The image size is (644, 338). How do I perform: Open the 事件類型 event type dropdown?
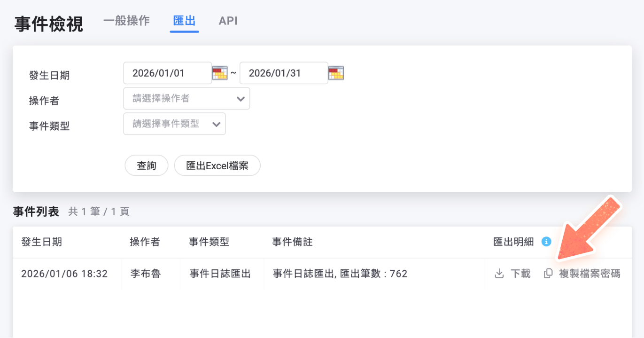pos(174,124)
